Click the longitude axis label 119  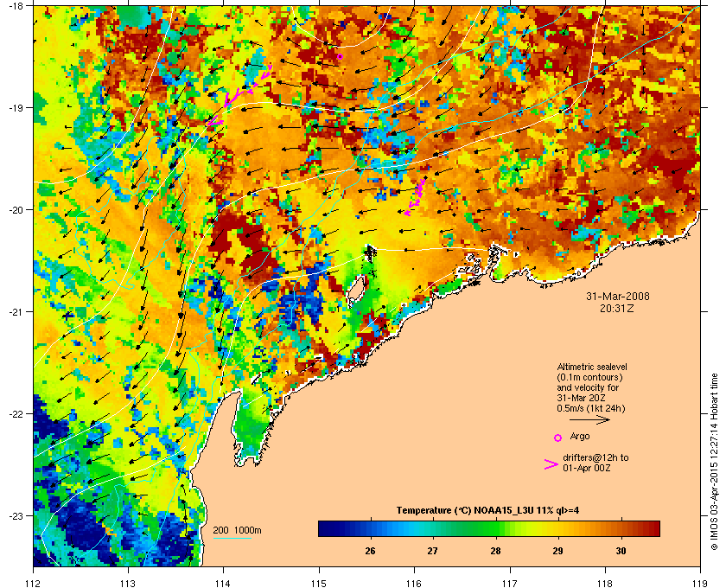pyautogui.click(x=701, y=583)
